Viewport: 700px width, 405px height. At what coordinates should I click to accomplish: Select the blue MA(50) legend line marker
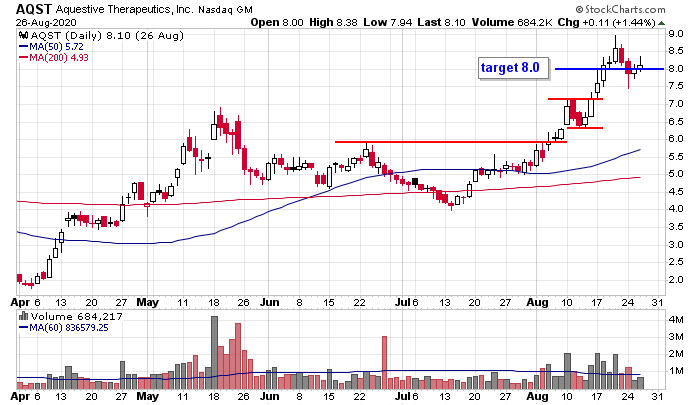tap(24, 47)
